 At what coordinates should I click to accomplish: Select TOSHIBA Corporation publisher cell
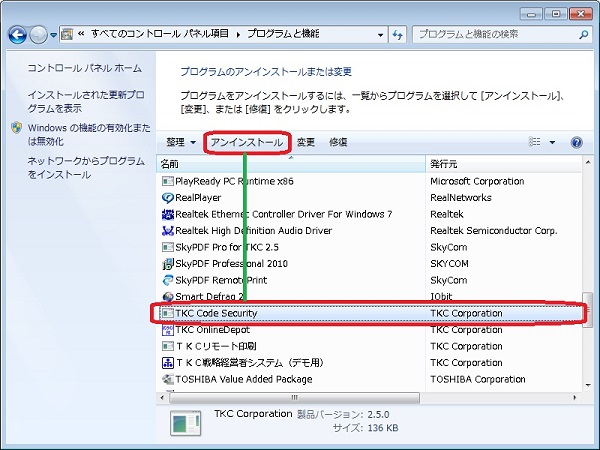pyautogui.click(x=478, y=379)
